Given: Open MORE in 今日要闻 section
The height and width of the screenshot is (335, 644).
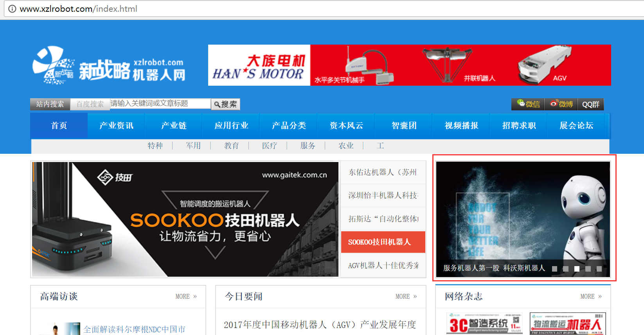Looking at the screenshot, I should click(406, 297).
